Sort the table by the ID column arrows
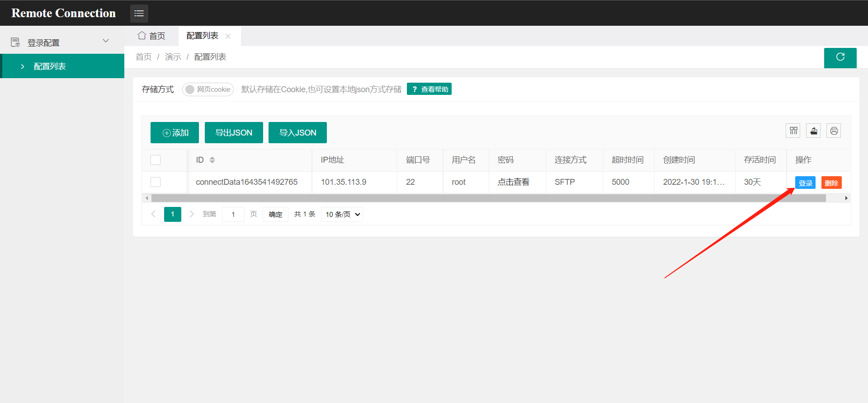868x403 pixels. pos(212,160)
